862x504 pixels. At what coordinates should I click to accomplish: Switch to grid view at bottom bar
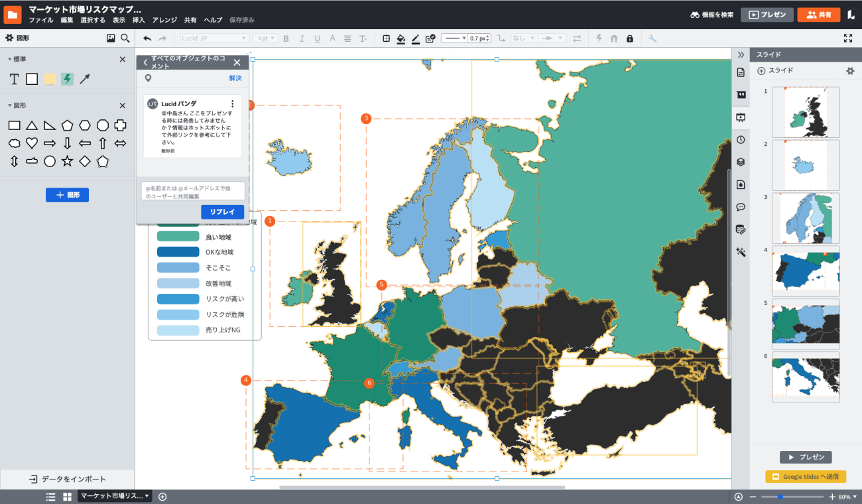(67, 497)
